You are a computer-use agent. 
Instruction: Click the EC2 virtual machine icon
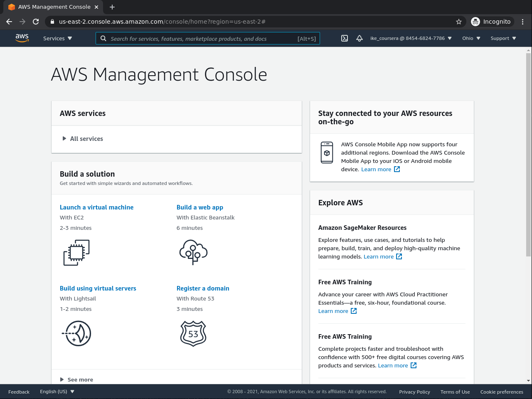tap(76, 253)
